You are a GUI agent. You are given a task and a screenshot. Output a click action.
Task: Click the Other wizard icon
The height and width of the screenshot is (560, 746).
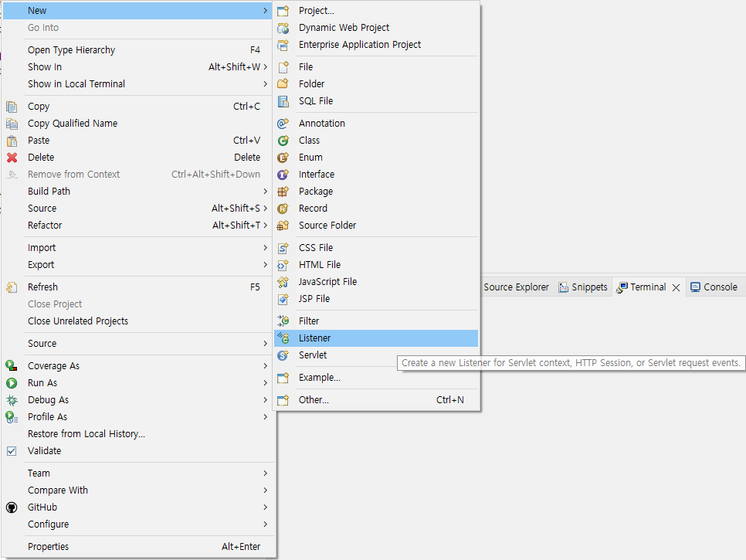click(283, 400)
